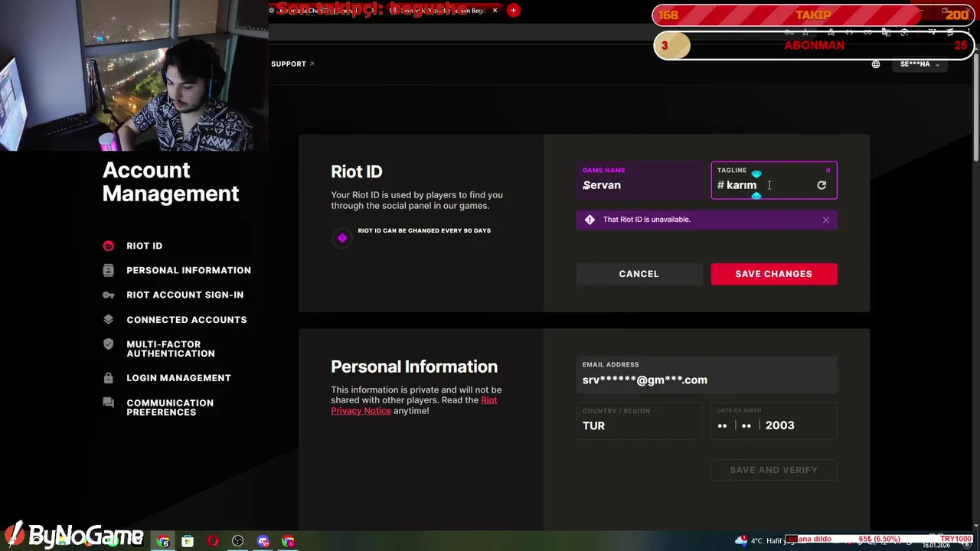Close the current browser tab
The width and height of the screenshot is (980, 551).
pos(495,10)
